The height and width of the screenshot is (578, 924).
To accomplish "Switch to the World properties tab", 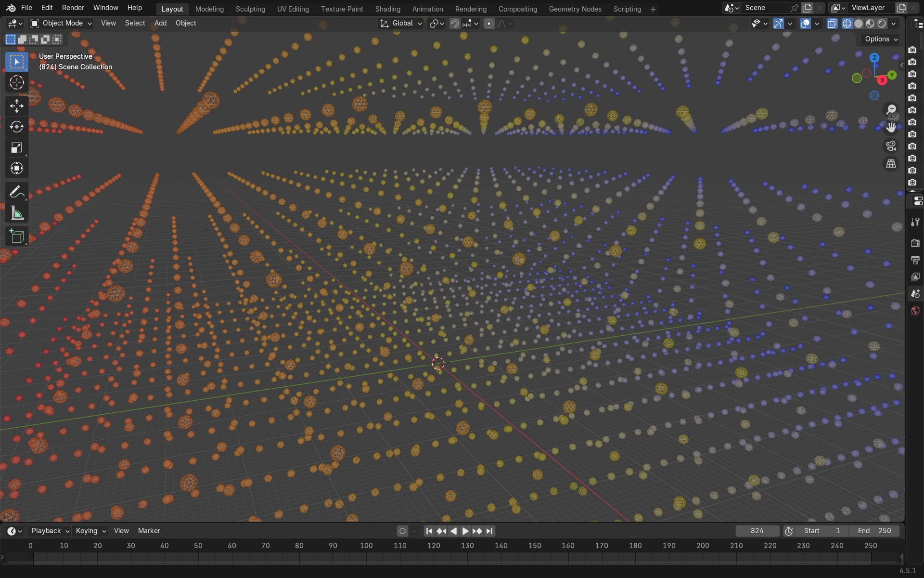I will 915,311.
